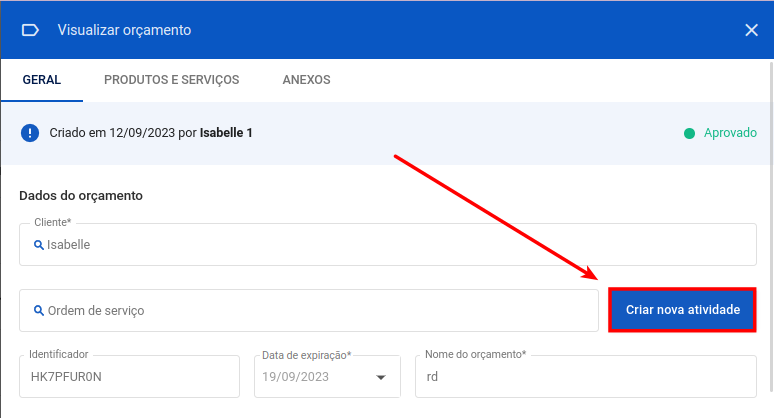This screenshot has height=418, width=774.
Task: Click the green Aprovado status dot
Action: (689, 133)
